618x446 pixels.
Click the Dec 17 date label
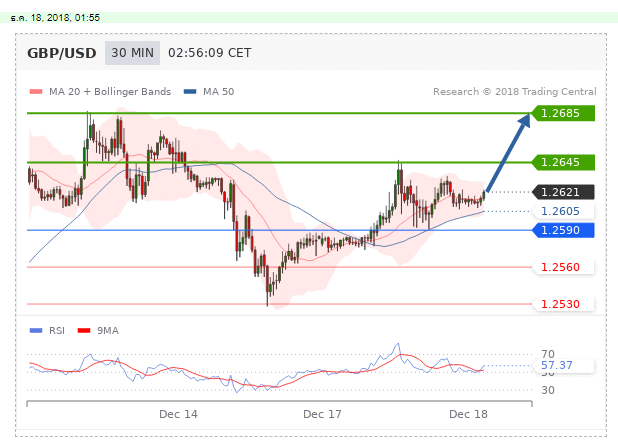pos(322,414)
